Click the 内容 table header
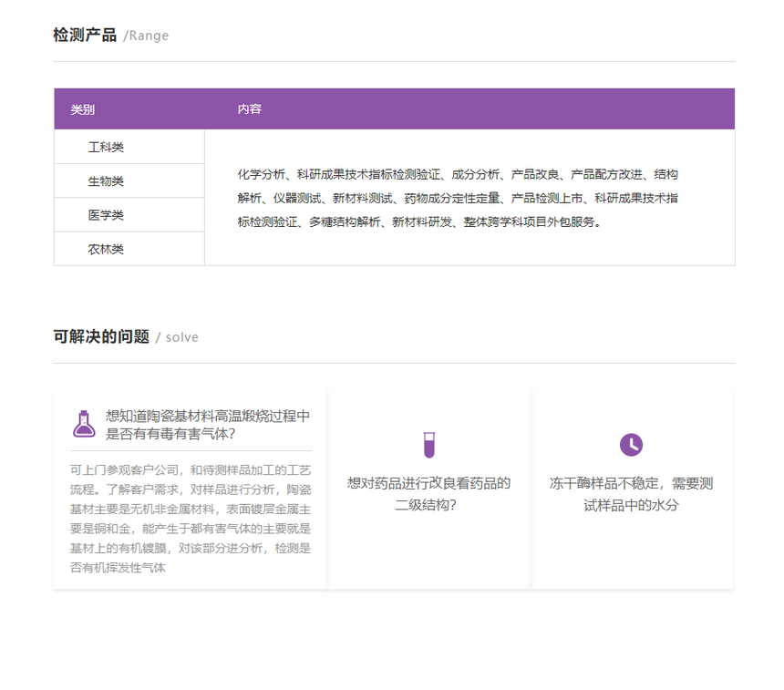 (x=249, y=109)
